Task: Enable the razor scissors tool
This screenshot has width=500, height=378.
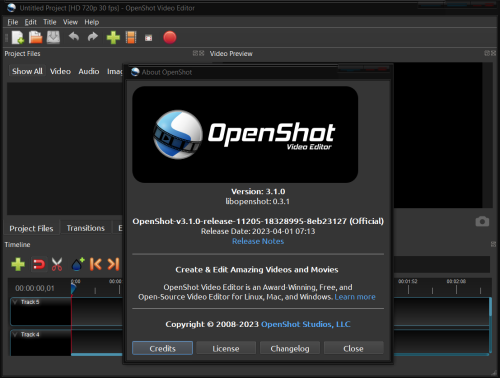Action: point(57,264)
